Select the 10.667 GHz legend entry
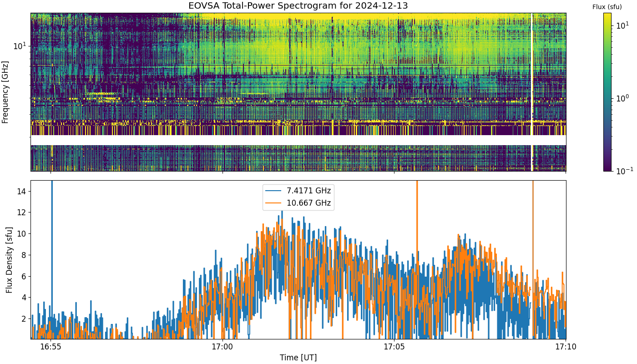Image resolution: width=637 pixels, height=364 pixels. pos(298,203)
